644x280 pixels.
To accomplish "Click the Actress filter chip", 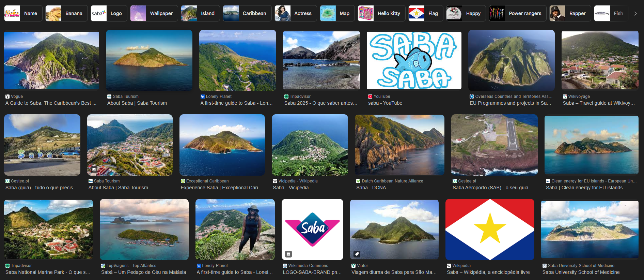I will tap(296, 13).
